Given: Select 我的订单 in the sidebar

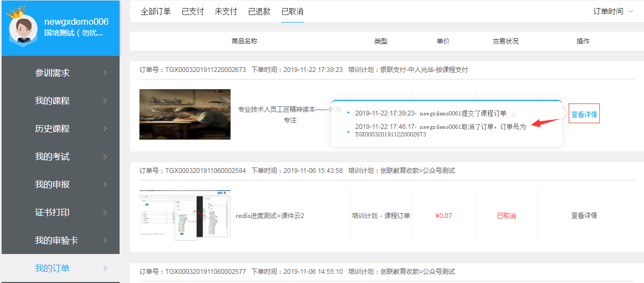Looking at the screenshot, I should 53,269.
